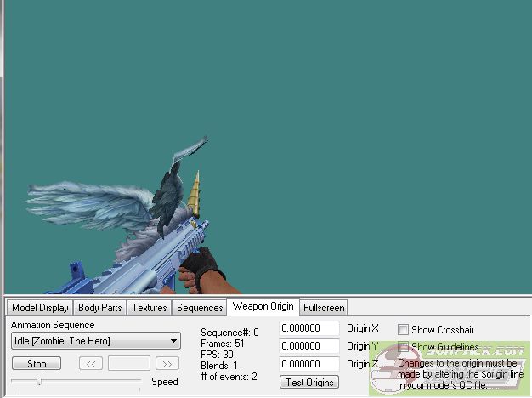Focus the Origin Y value field
This screenshot has width=532, height=398.
pos(309,346)
